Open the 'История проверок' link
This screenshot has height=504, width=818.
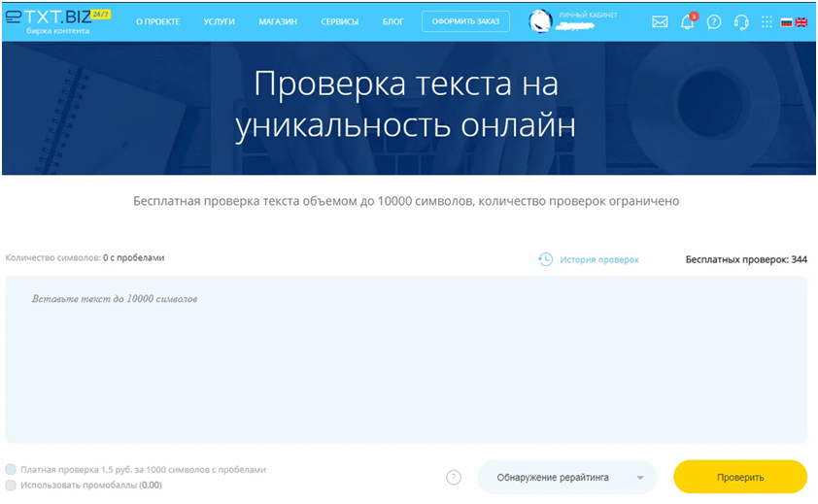[x=599, y=260]
